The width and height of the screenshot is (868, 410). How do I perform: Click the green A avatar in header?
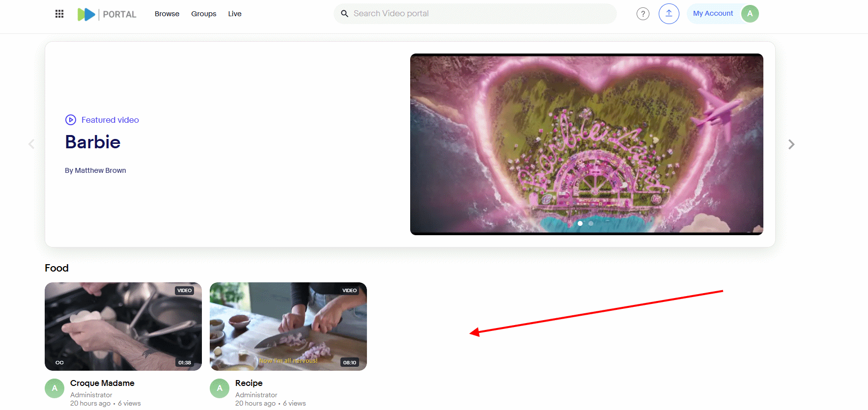coord(750,14)
